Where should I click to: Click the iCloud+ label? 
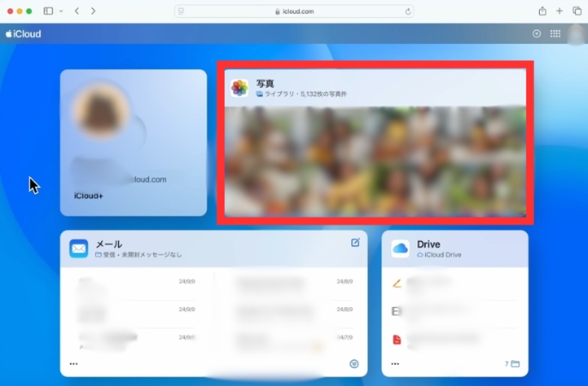88,196
